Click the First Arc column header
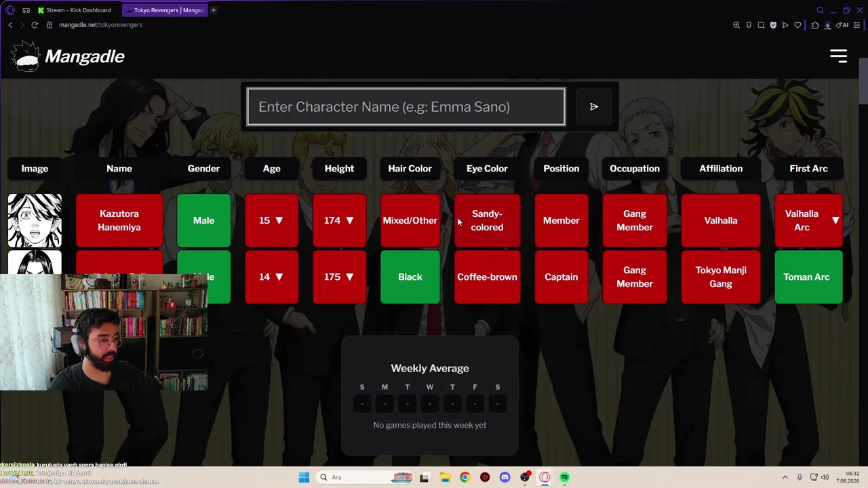Viewport: 868px width, 488px height. pos(808,169)
